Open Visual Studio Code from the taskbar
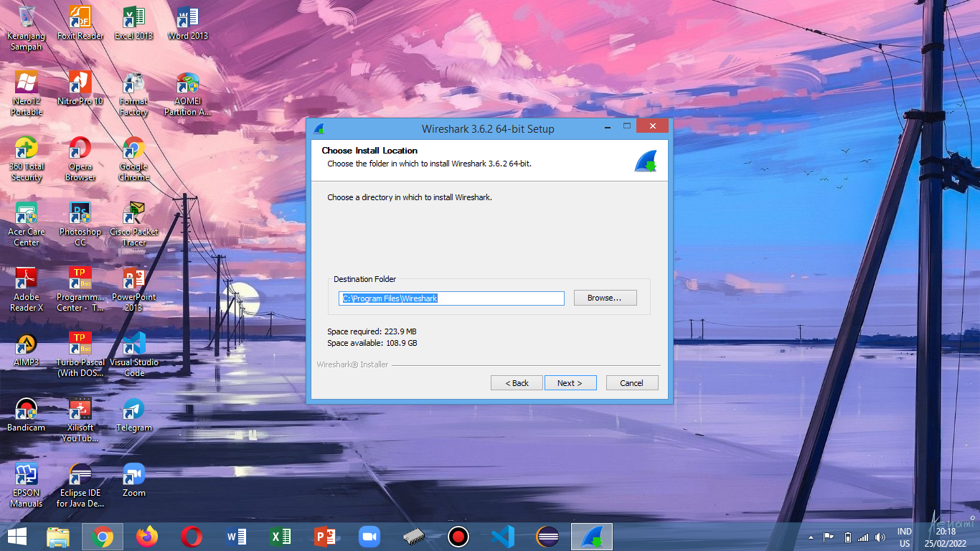Image resolution: width=980 pixels, height=551 pixels. 503,536
